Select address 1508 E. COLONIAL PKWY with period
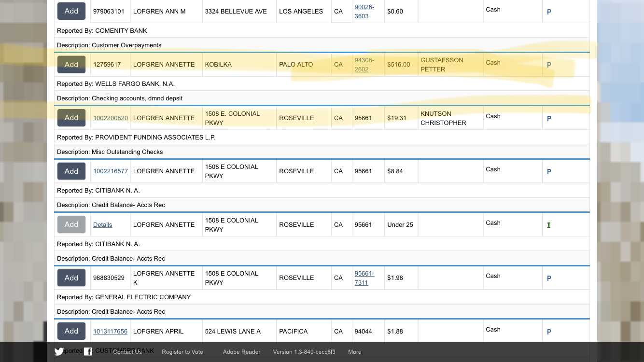The image size is (644, 362). click(x=232, y=118)
